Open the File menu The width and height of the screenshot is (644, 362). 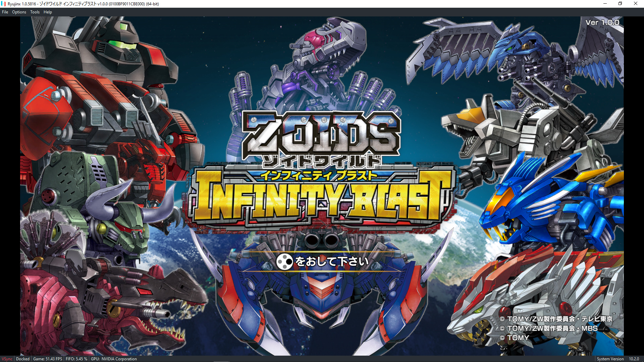tap(5, 12)
